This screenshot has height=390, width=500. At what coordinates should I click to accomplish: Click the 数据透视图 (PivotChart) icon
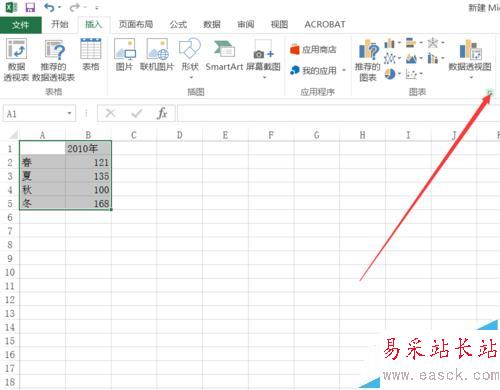pyautogui.click(x=470, y=50)
